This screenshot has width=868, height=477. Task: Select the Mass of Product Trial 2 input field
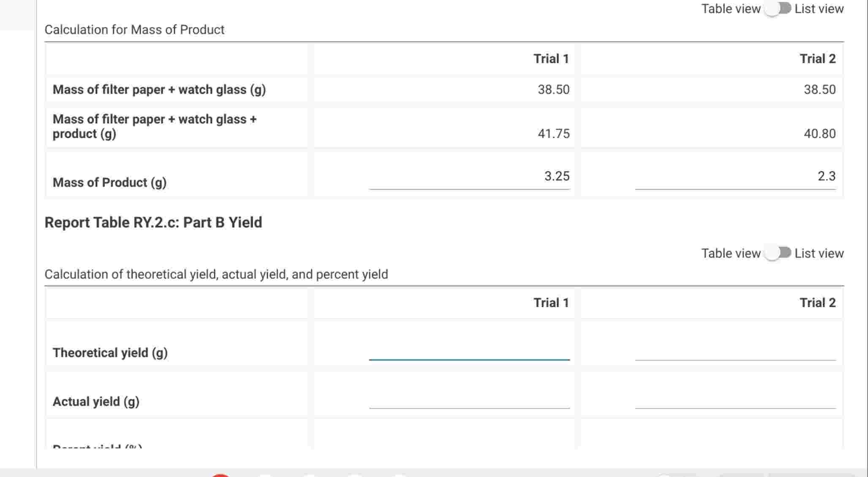click(735, 182)
